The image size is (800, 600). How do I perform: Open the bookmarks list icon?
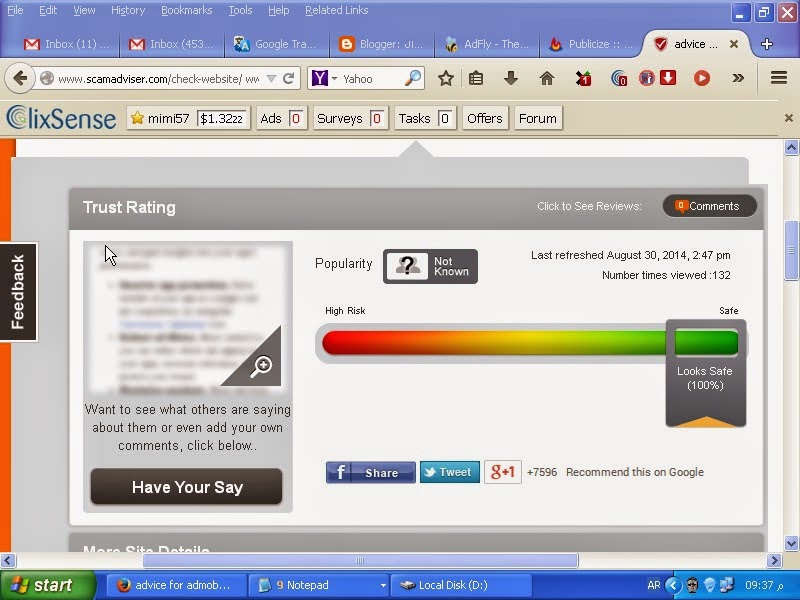tap(476, 78)
